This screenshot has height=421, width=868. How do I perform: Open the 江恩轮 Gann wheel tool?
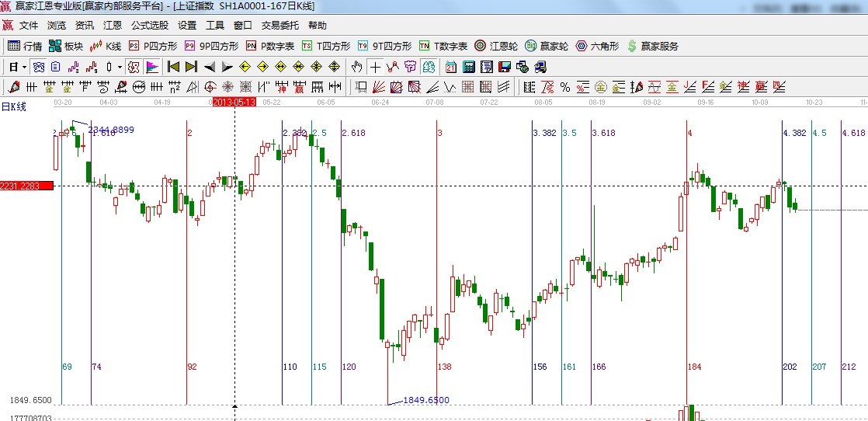point(496,46)
